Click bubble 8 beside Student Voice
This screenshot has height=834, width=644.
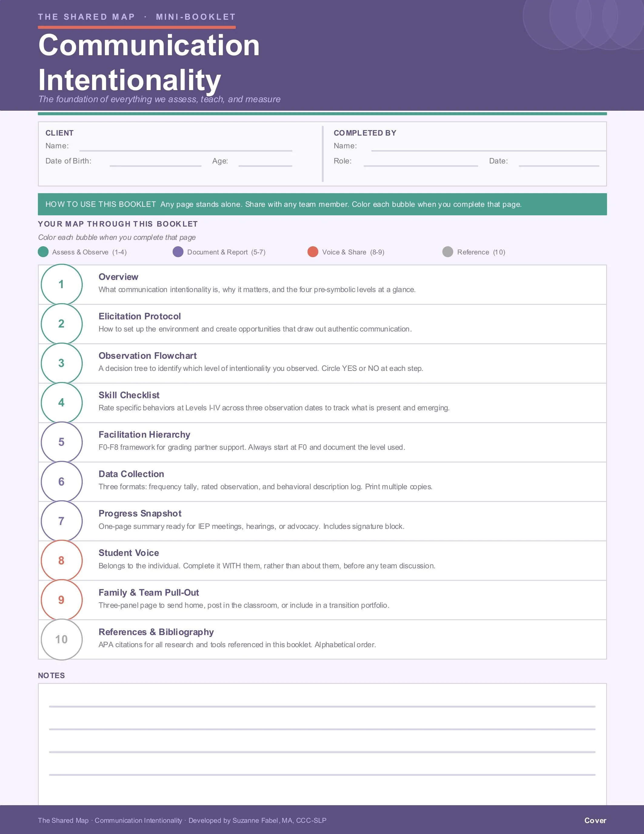[x=62, y=560]
